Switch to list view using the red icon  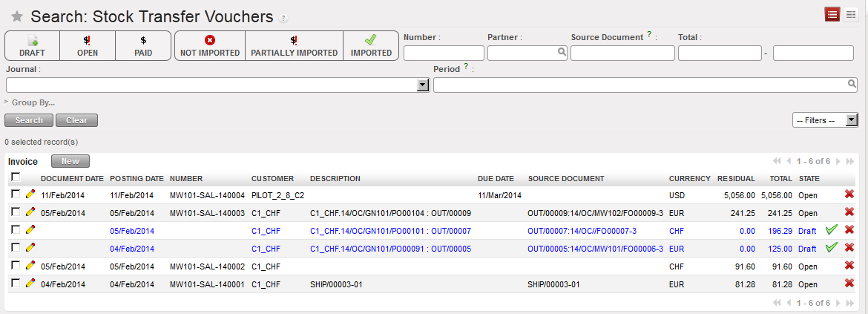[x=833, y=14]
